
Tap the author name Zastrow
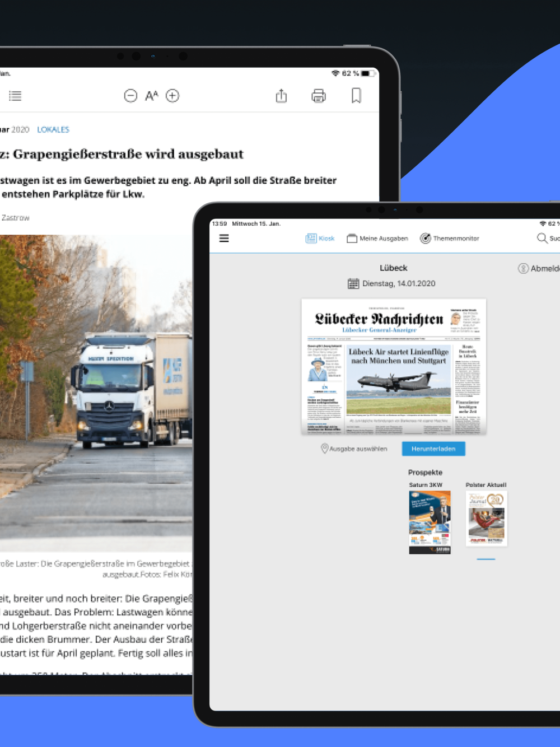[x=15, y=217]
